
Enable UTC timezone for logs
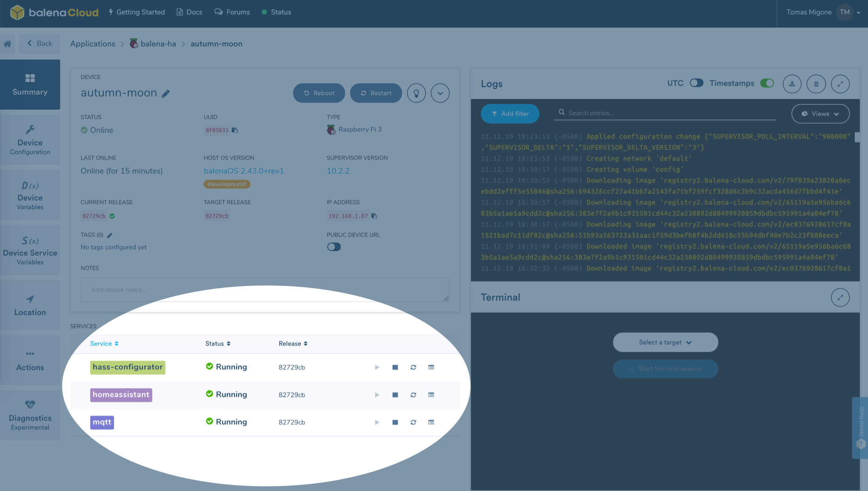point(697,83)
